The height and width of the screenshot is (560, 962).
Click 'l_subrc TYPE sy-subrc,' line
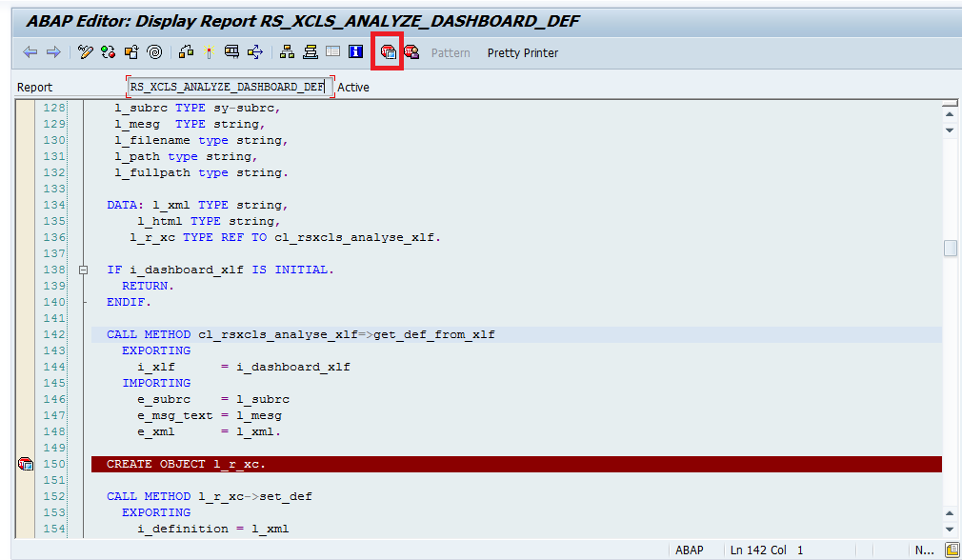(x=197, y=108)
